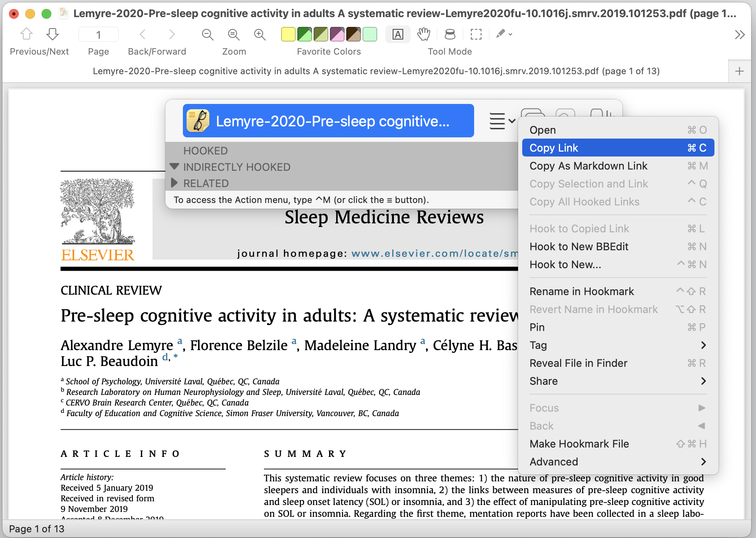Open the Advanced submenu
The image size is (756, 538).
coord(618,462)
